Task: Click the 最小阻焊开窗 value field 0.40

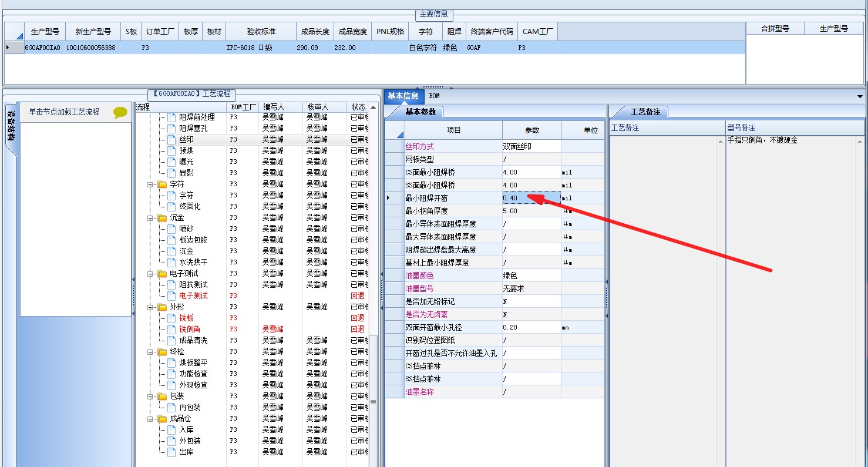Action: coord(531,198)
